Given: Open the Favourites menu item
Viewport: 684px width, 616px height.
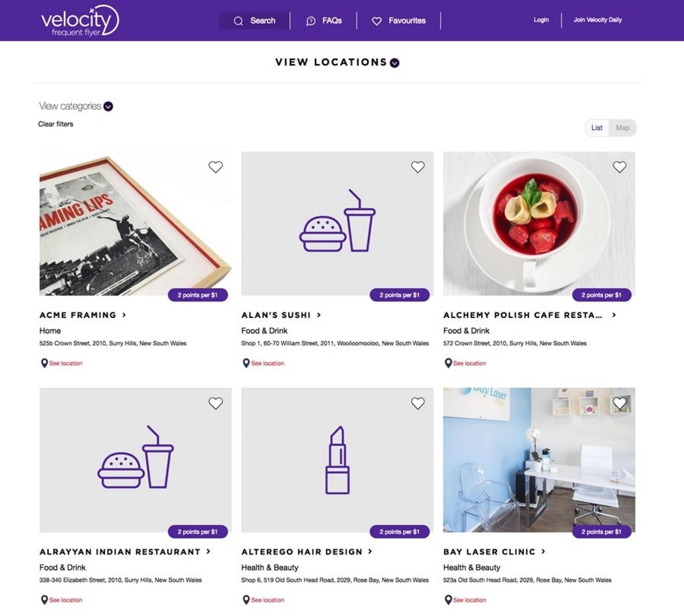Looking at the screenshot, I should point(398,21).
